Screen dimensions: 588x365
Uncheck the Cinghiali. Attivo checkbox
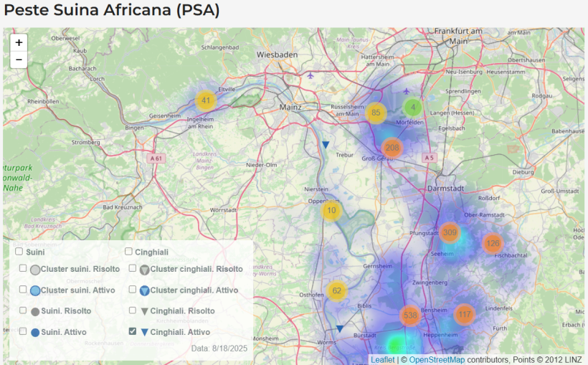133,332
